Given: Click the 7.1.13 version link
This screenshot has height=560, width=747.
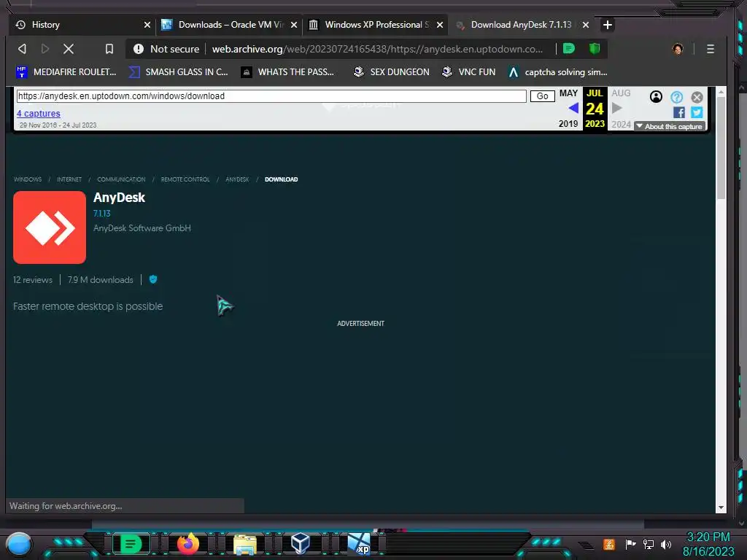Looking at the screenshot, I should [102, 214].
